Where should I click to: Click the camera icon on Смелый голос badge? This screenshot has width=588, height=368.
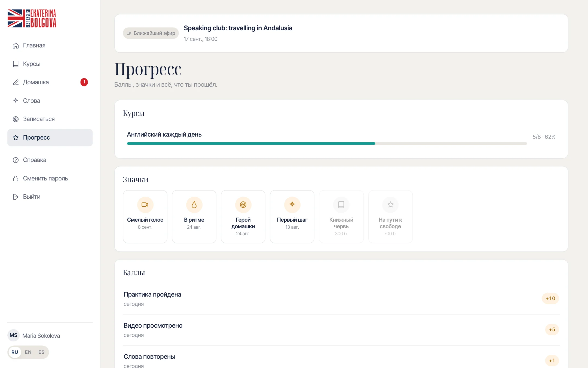[x=145, y=204]
